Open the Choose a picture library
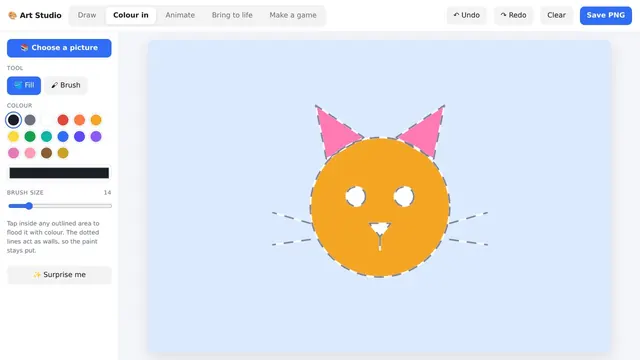This screenshot has width=640, height=360. (x=59, y=48)
